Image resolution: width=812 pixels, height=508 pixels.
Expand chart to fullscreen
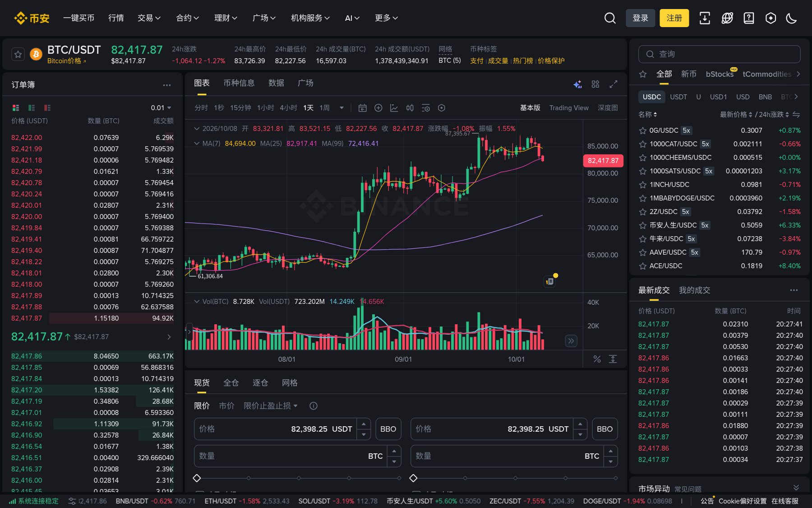(614, 84)
